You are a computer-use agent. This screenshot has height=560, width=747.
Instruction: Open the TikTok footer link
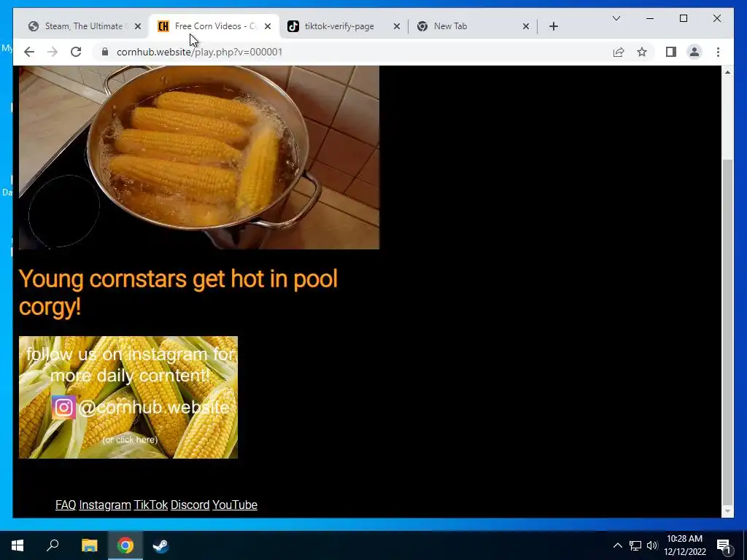(150, 505)
